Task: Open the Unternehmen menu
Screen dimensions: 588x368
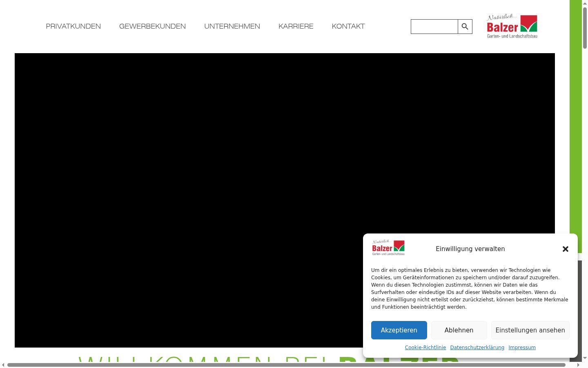Action: 232,26
